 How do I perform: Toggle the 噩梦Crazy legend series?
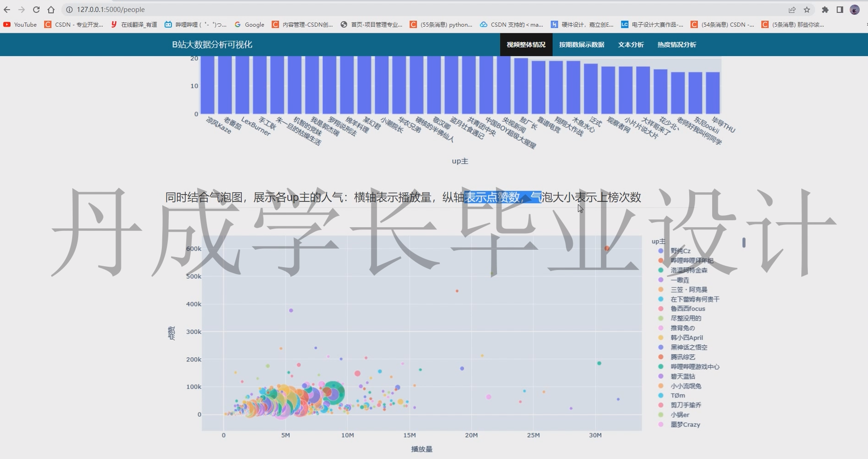click(x=680, y=425)
